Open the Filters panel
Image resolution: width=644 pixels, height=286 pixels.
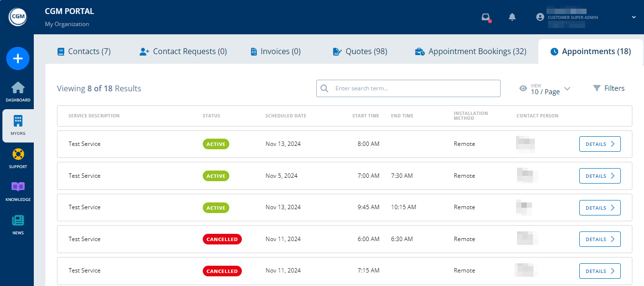click(609, 88)
